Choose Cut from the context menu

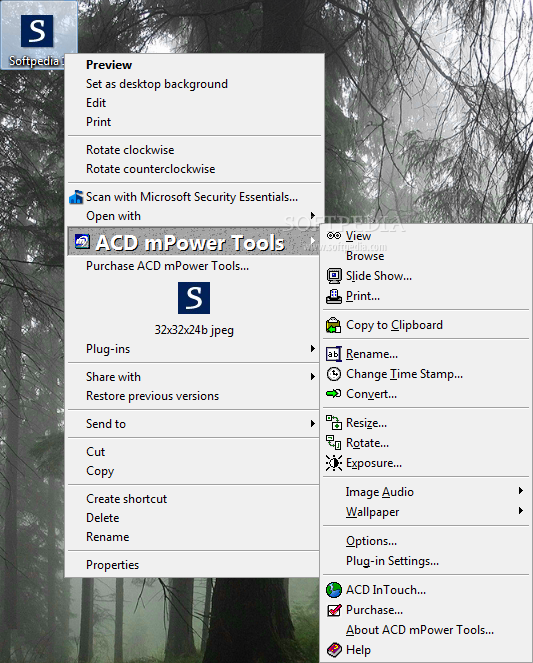pyautogui.click(x=96, y=452)
